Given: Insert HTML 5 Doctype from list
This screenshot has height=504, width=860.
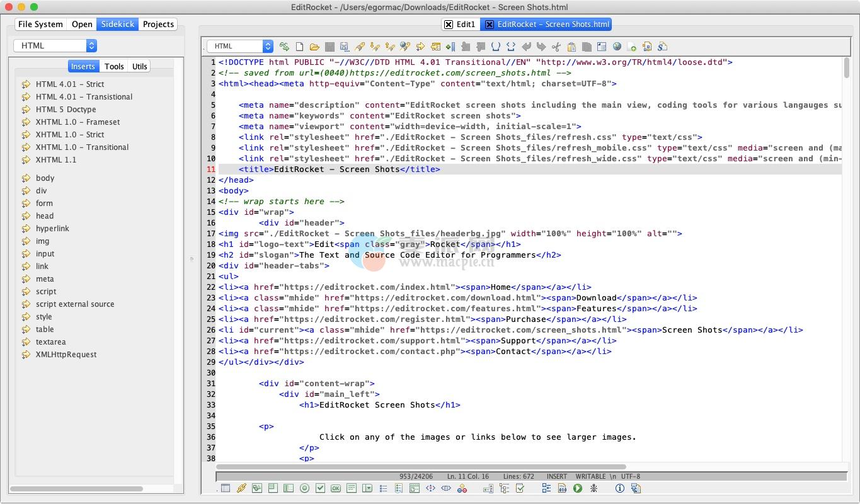Looking at the screenshot, I should pos(66,109).
